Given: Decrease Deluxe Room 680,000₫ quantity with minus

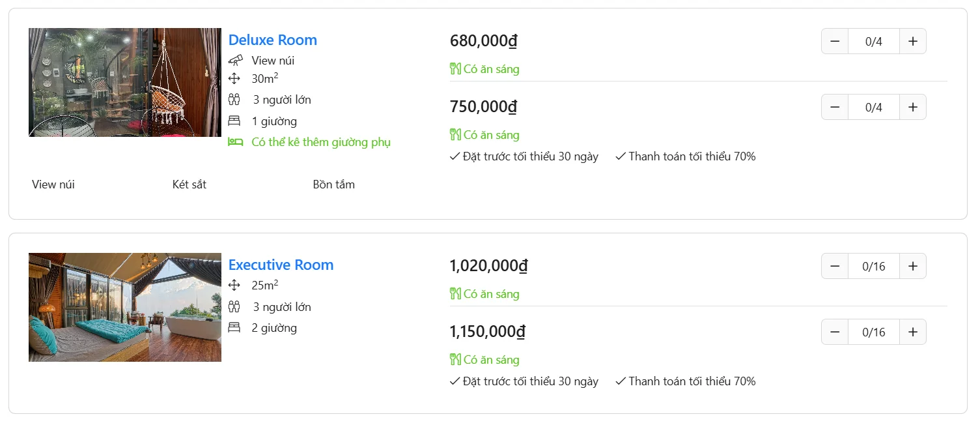Looking at the screenshot, I should pyautogui.click(x=835, y=42).
